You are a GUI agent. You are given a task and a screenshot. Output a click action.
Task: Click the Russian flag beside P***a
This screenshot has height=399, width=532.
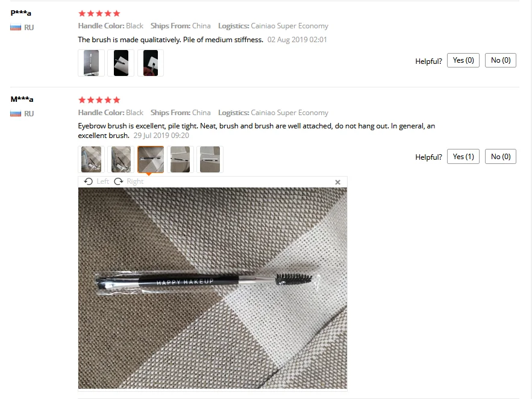16,28
